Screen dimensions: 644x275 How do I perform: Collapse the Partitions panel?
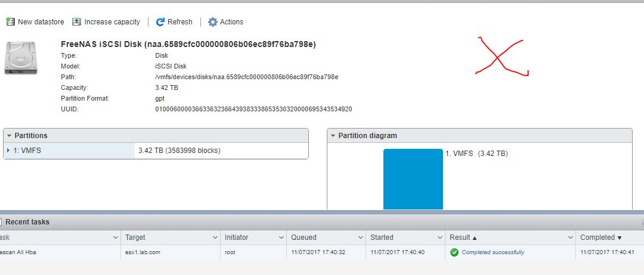pyautogui.click(x=10, y=136)
